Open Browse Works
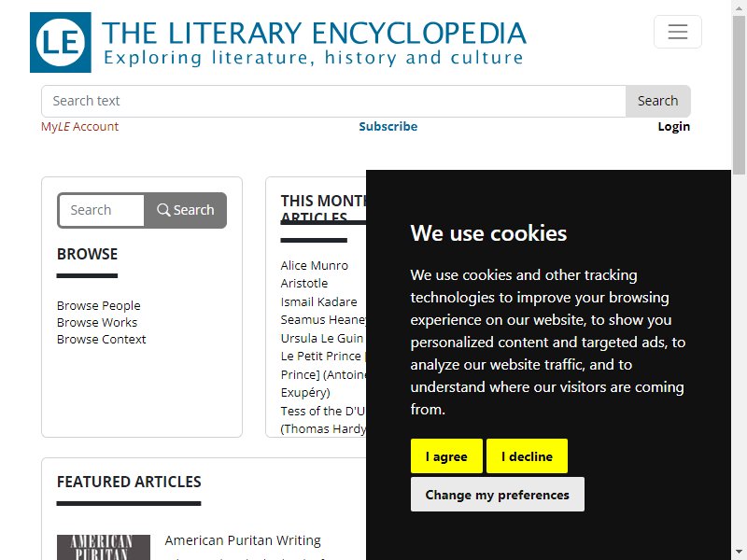This screenshot has width=747, height=560. tap(97, 322)
